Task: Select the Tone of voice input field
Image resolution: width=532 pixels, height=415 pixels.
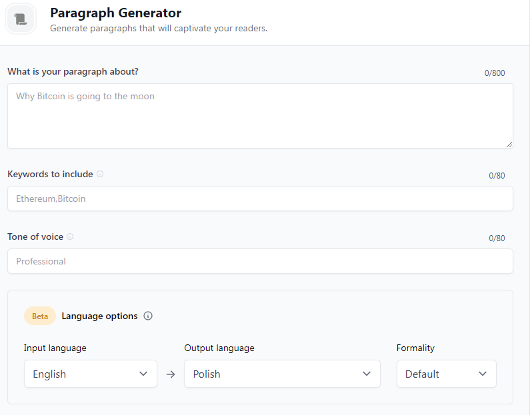Action: (260, 261)
